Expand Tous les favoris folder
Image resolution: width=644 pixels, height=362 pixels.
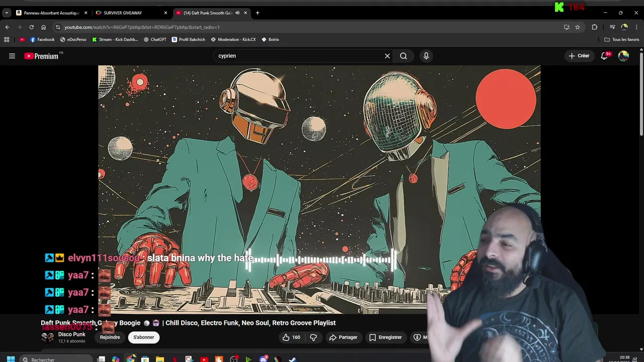pos(621,39)
